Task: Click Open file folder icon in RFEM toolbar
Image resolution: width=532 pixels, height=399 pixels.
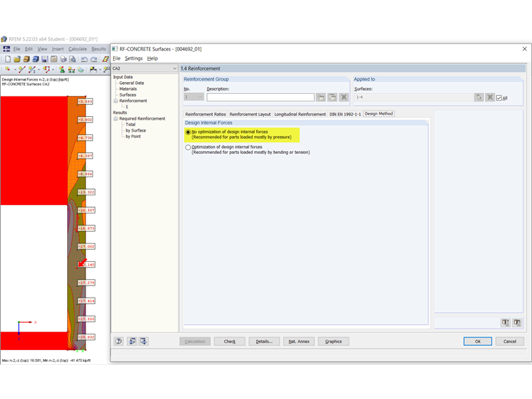Action: [17, 59]
